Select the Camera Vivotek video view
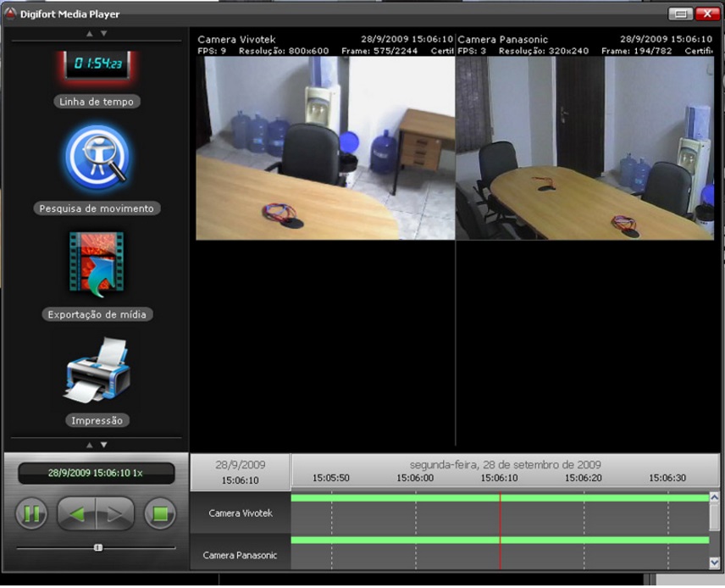This screenshot has width=725, height=588. (325, 148)
